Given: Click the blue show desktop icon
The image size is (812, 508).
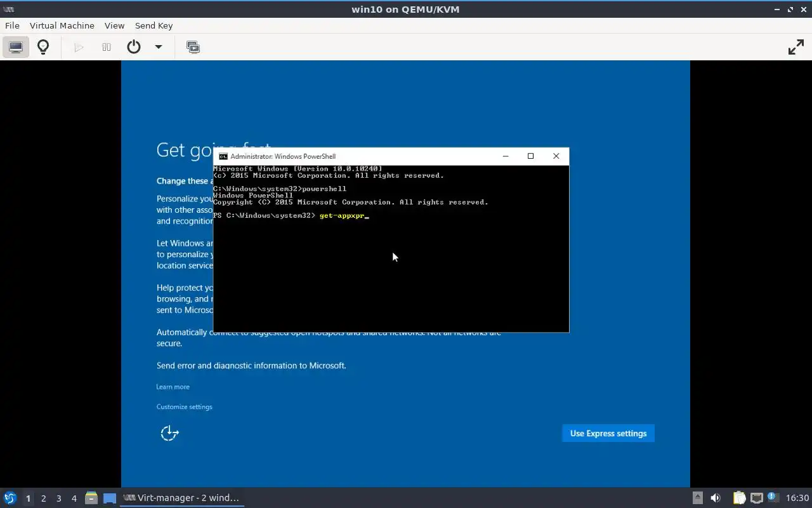Looking at the screenshot, I should pos(110,498).
